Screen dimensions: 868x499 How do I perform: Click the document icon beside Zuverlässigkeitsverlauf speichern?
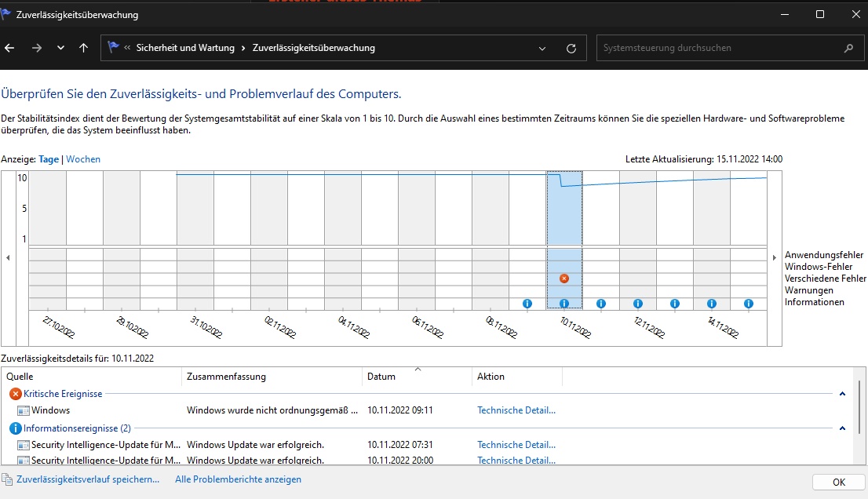[6, 479]
